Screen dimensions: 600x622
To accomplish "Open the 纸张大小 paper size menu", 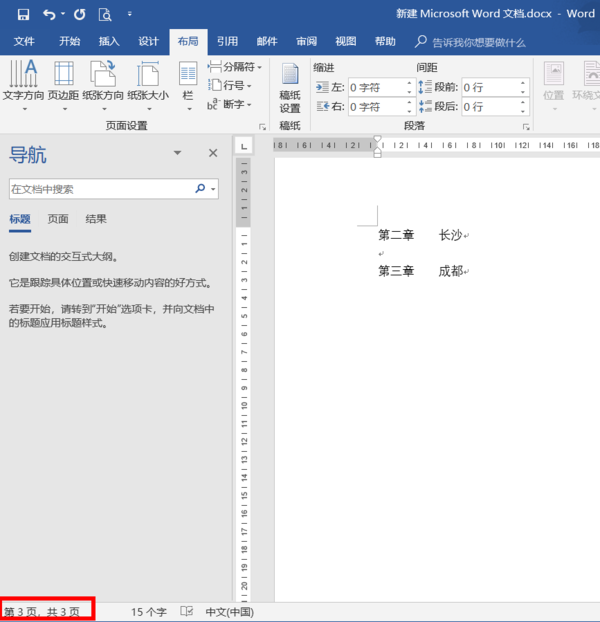I will click(x=148, y=86).
